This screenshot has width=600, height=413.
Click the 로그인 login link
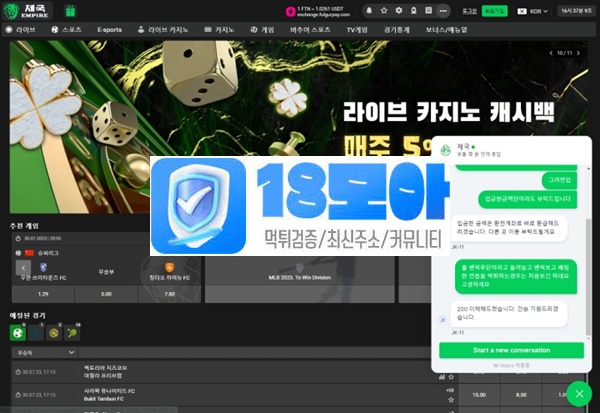point(470,11)
